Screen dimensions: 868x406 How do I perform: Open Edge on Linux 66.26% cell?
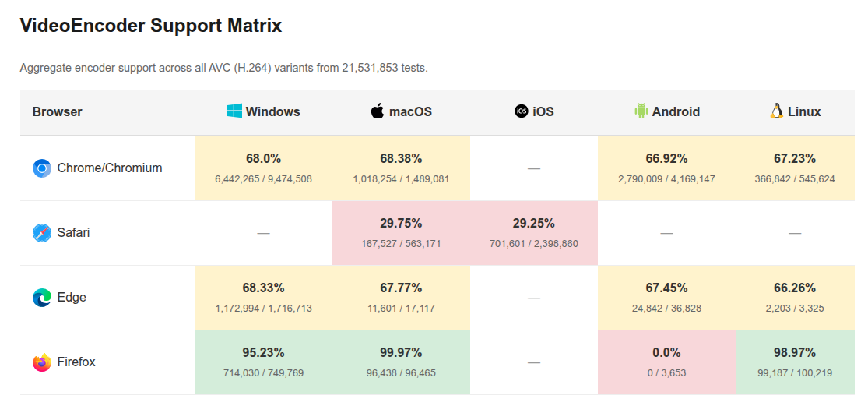click(x=794, y=298)
